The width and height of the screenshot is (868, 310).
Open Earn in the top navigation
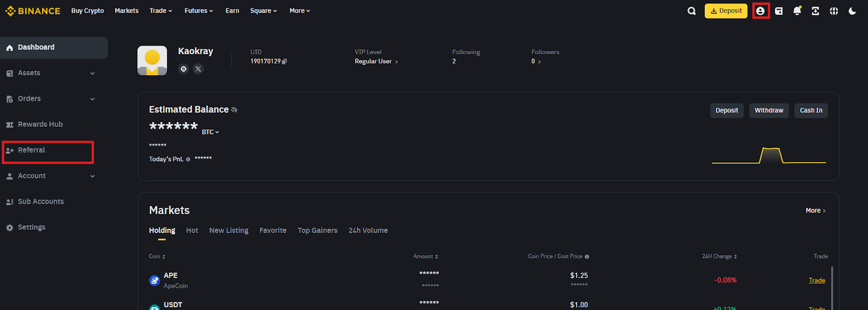232,11
